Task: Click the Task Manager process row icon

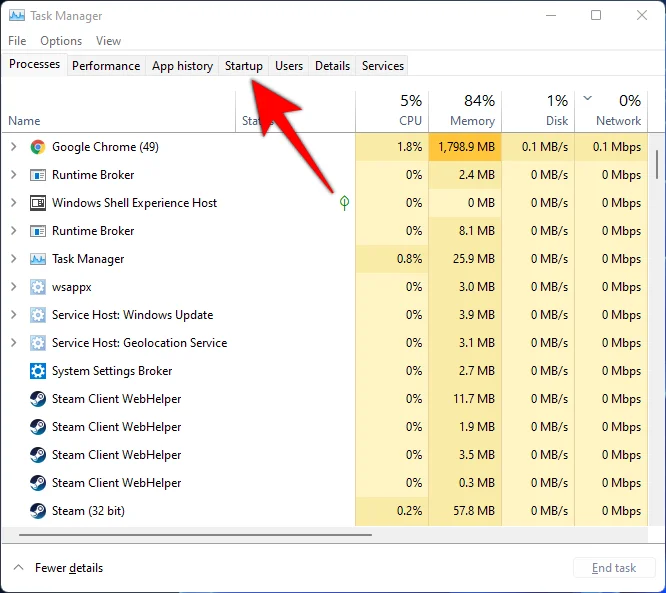Action: (38, 259)
